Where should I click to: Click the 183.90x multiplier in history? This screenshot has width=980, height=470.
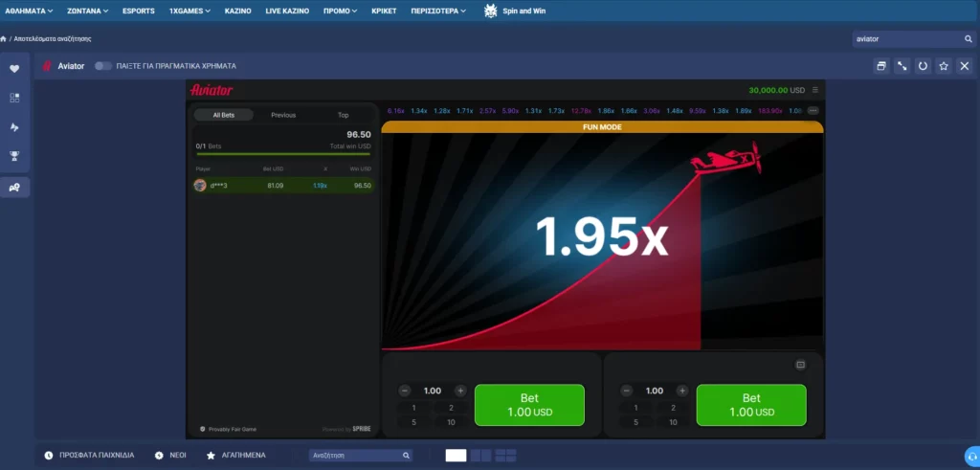[770, 111]
